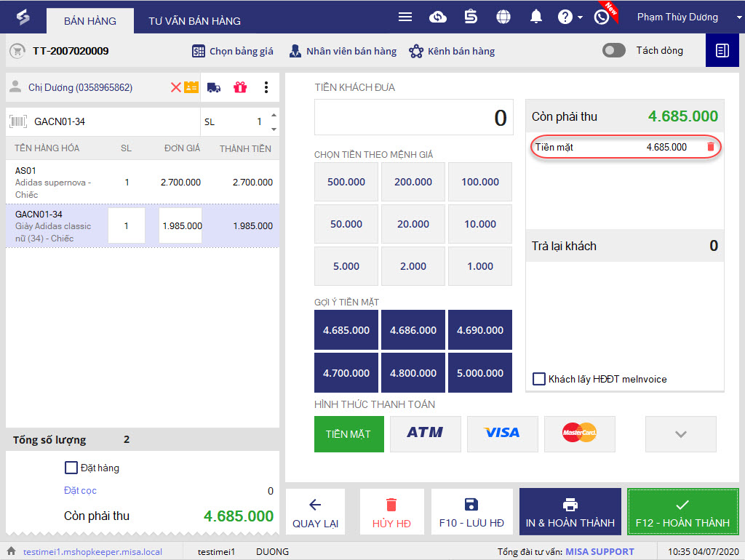The width and height of the screenshot is (745, 560).
Task: Click IN & HOÀN THÀNH button
Action: point(570,512)
